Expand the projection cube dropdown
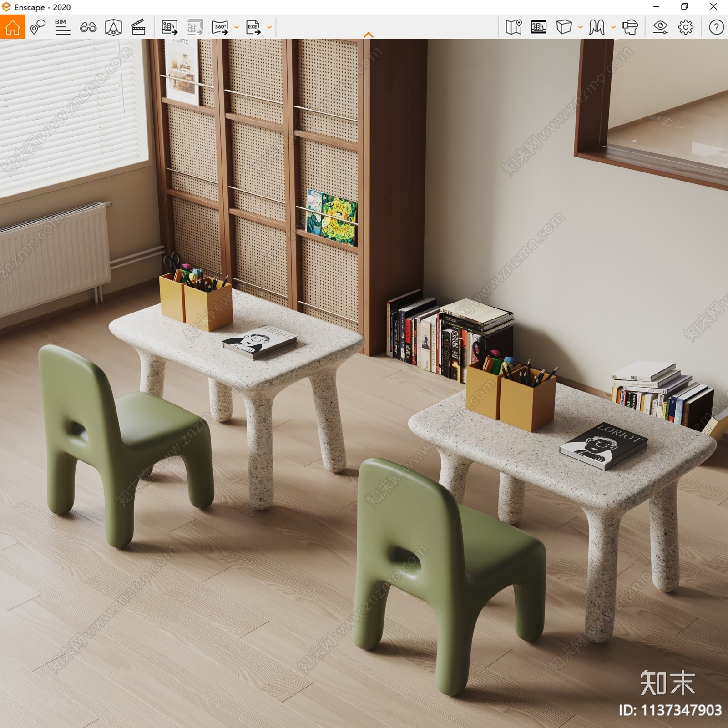Screen dimensions: 728x728 [x=581, y=27]
